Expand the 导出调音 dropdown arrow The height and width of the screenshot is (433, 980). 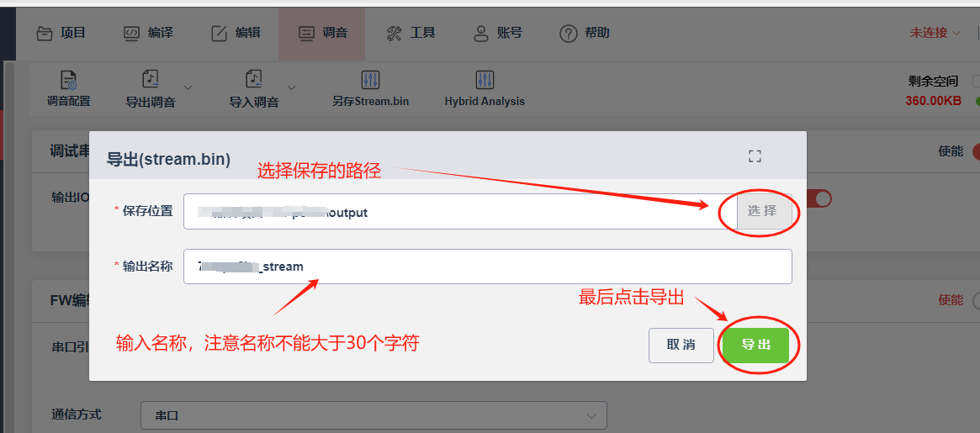pos(188,87)
